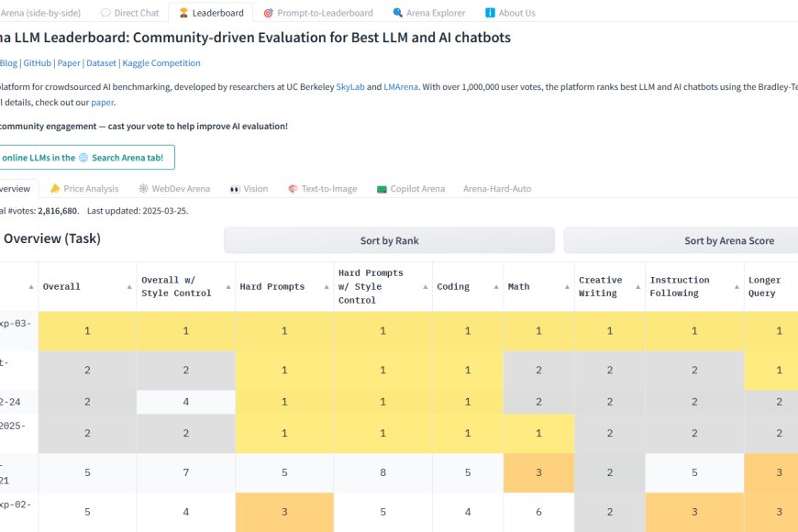Image resolution: width=798 pixels, height=532 pixels.
Task: Open the Arena Explorer tab
Action: (428, 13)
